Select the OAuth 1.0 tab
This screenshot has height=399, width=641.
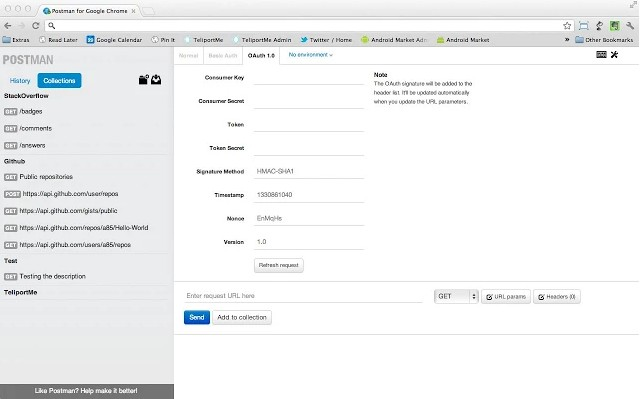pos(261,56)
